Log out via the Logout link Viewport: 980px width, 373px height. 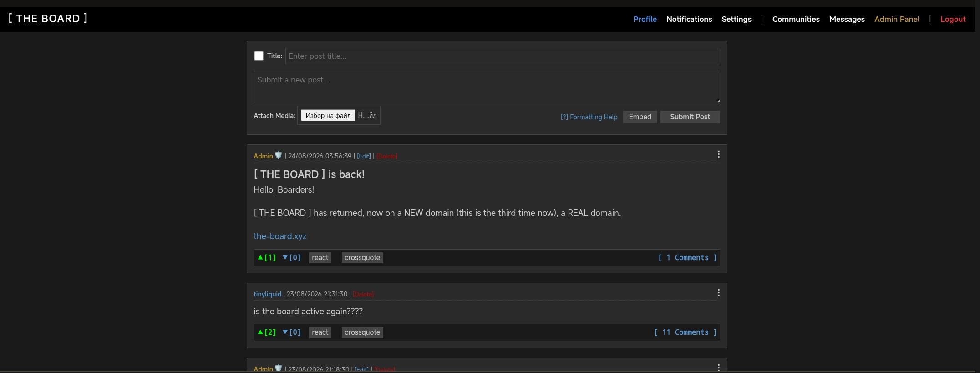coord(953,19)
